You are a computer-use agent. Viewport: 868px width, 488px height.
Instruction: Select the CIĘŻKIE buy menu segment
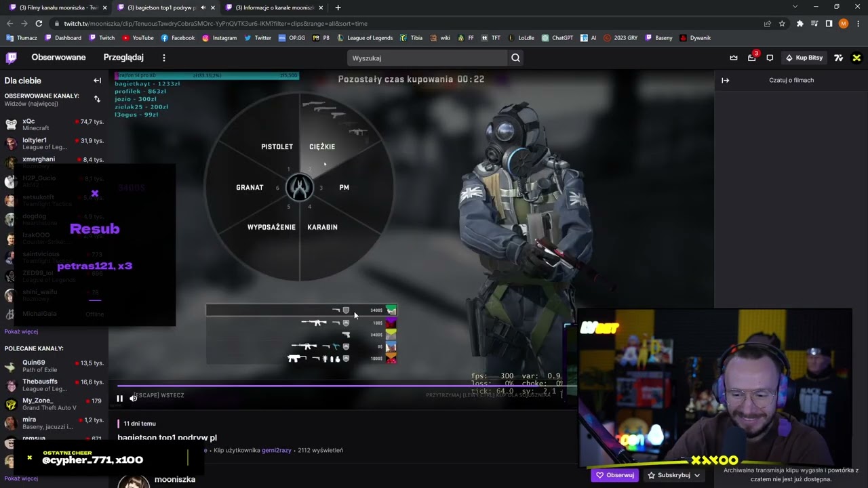coord(322,147)
